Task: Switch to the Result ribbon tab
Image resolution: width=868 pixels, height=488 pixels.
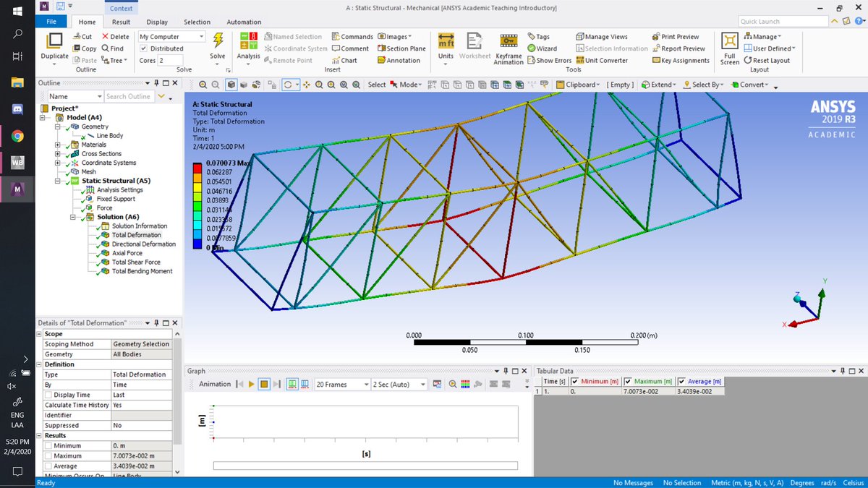Action: (x=121, y=22)
